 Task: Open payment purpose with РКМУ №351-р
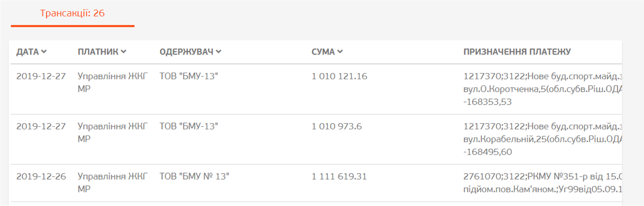click(544, 183)
